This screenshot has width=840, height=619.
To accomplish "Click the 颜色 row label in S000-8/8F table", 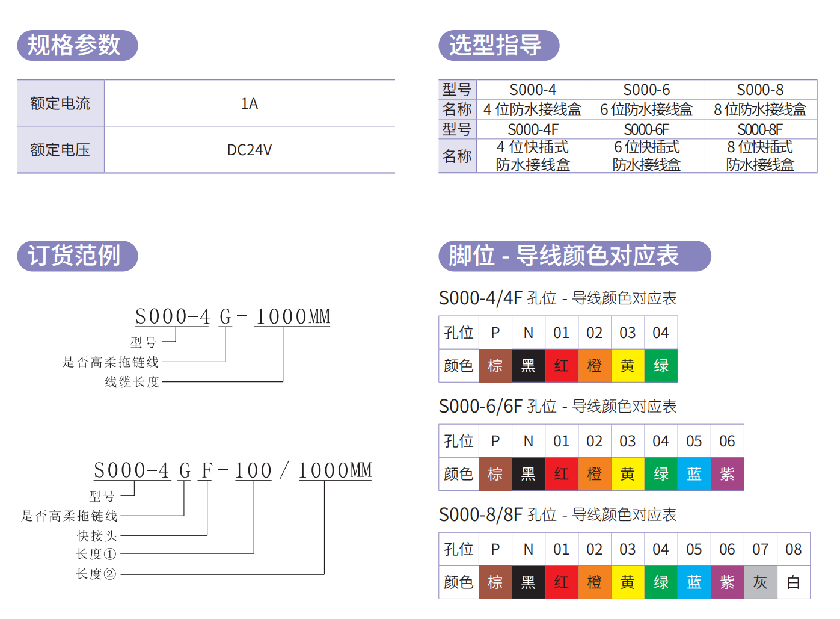I will coord(459,582).
